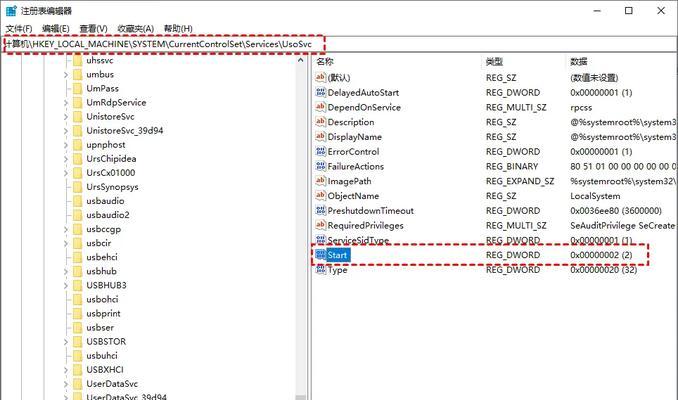Select the USBXHCI folder icon
This screenshot has height=400, width=678.
[x=78, y=370]
